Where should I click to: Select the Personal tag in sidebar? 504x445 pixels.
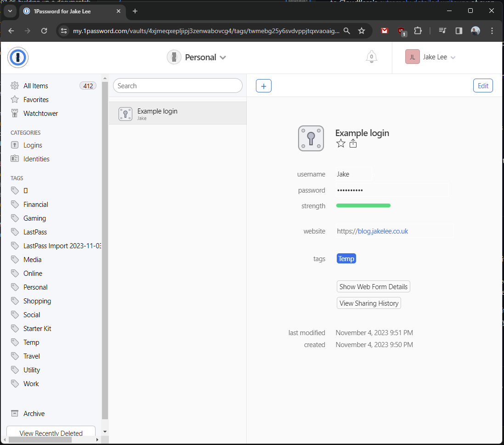pyautogui.click(x=35, y=287)
